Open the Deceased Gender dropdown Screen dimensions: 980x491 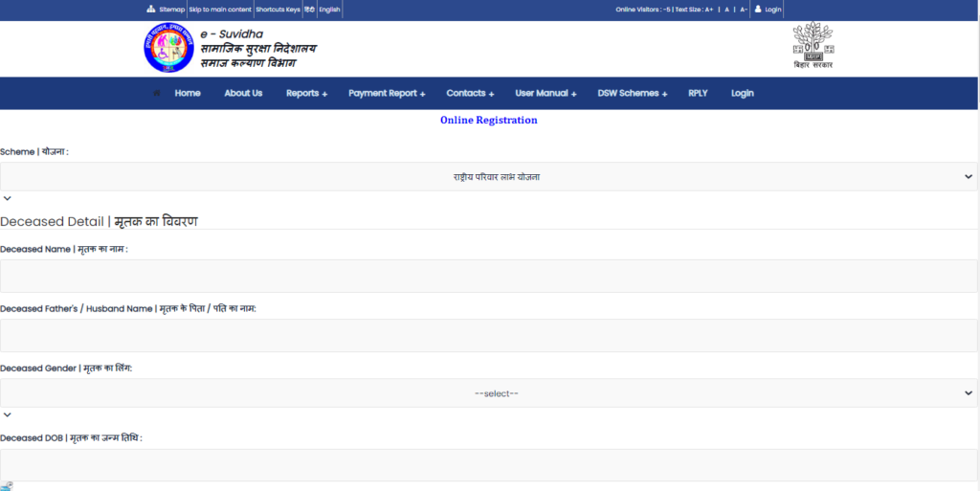click(488, 393)
